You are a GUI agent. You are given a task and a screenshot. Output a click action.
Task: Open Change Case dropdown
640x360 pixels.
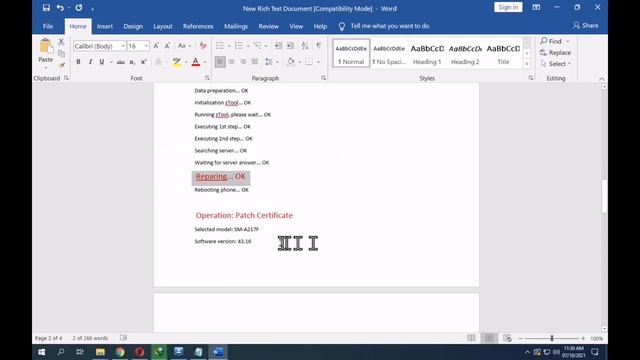(x=184, y=46)
